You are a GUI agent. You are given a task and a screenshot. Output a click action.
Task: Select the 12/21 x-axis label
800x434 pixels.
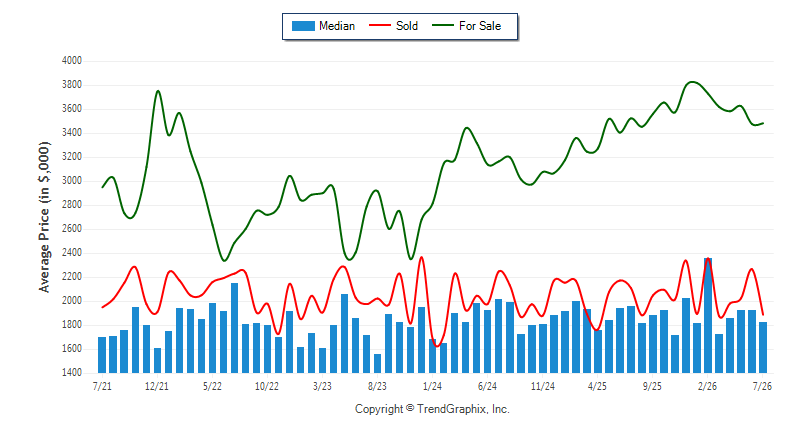[x=157, y=386]
